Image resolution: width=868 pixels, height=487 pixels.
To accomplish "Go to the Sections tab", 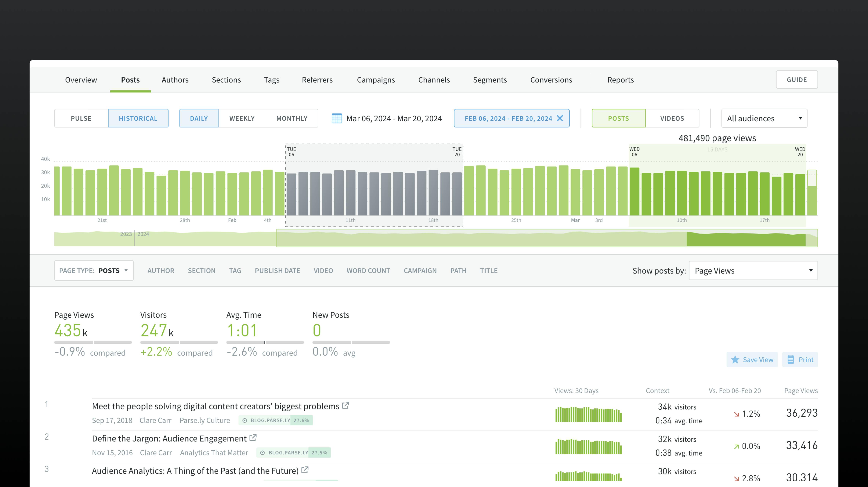I will (x=226, y=80).
